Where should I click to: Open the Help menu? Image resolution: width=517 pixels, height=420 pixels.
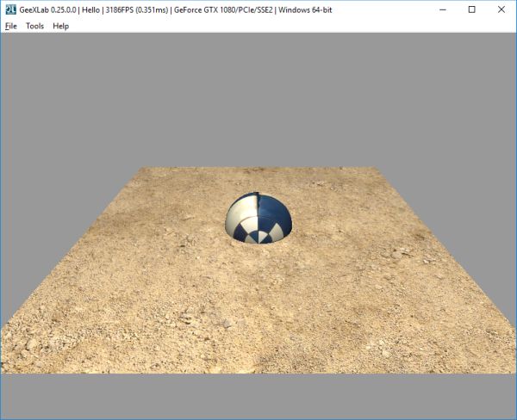[x=61, y=26]
